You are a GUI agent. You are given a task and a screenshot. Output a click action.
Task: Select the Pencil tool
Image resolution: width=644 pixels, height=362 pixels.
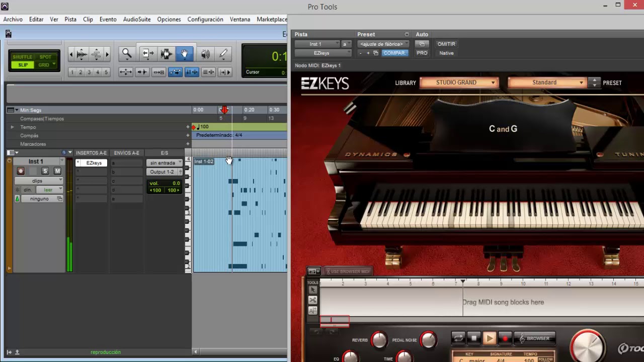[x=223, y=54]
